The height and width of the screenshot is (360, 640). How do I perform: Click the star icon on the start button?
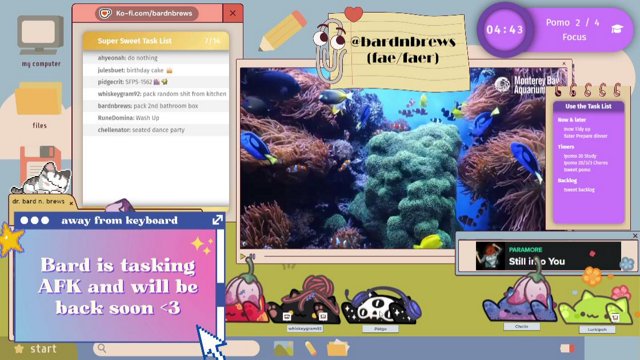pyautogui.click(x=19, y=349)
